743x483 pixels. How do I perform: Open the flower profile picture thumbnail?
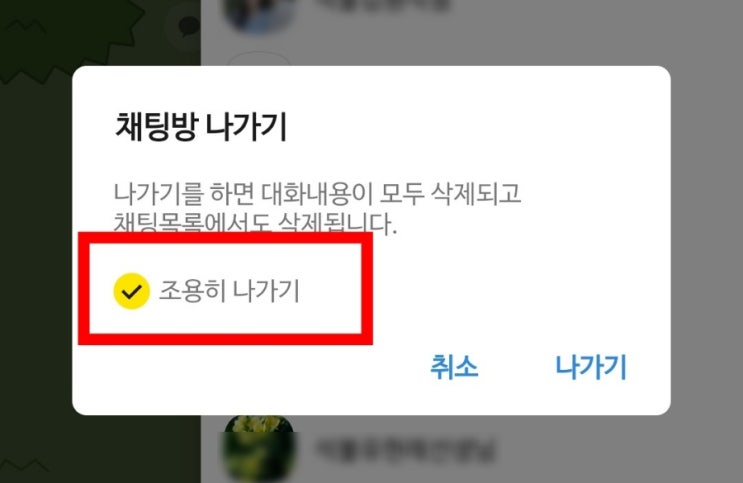tap(258, 447)
